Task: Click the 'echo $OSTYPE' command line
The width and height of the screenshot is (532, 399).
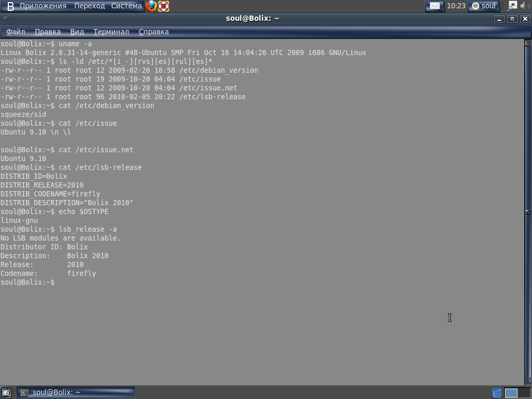Action: (x=54, y=211)
